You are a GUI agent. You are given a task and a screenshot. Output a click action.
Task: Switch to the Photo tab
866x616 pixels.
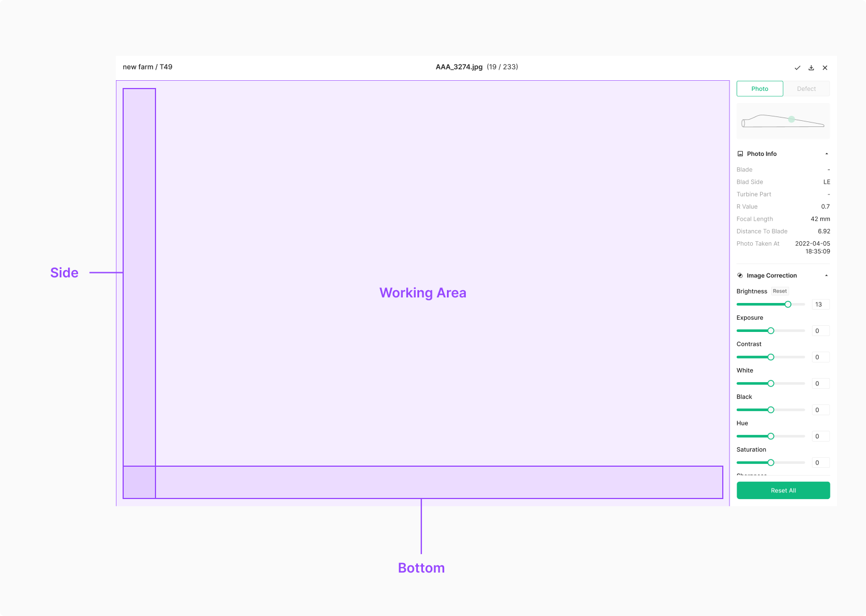(x=760, y=89)
